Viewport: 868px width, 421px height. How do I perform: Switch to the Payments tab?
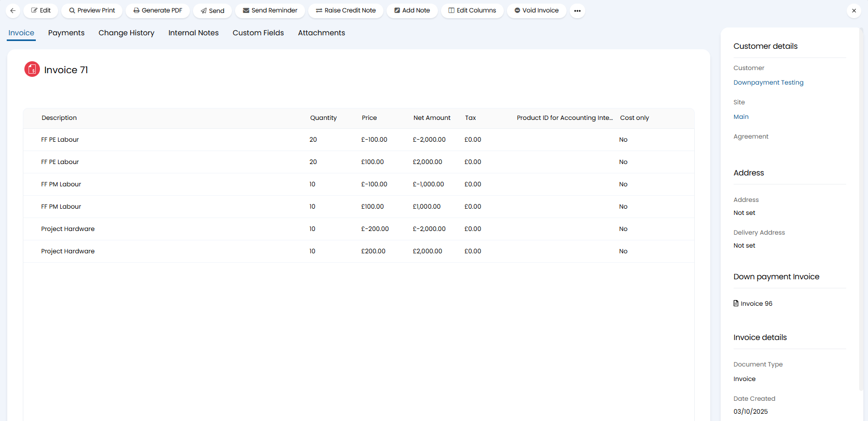(x=66, y=33)
